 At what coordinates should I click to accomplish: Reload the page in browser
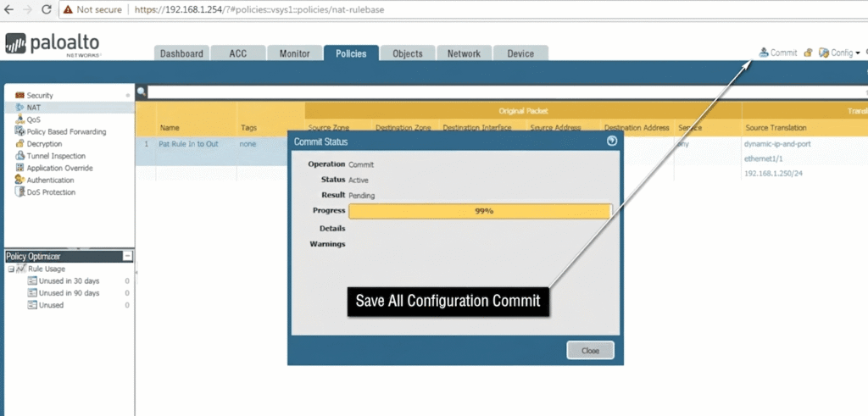47,9
